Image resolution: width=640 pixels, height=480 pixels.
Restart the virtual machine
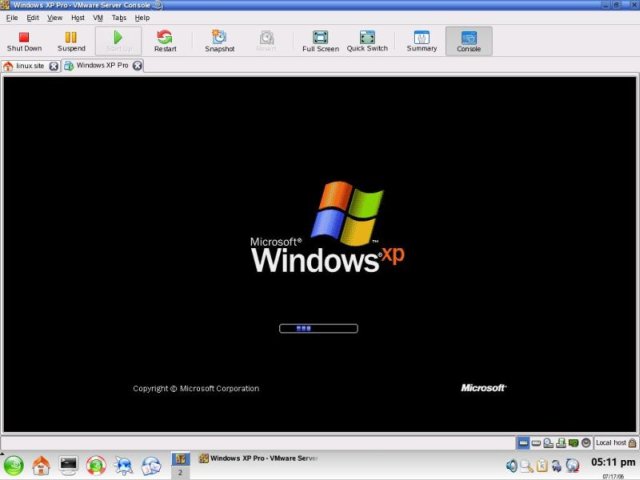(x=165, y=41)
